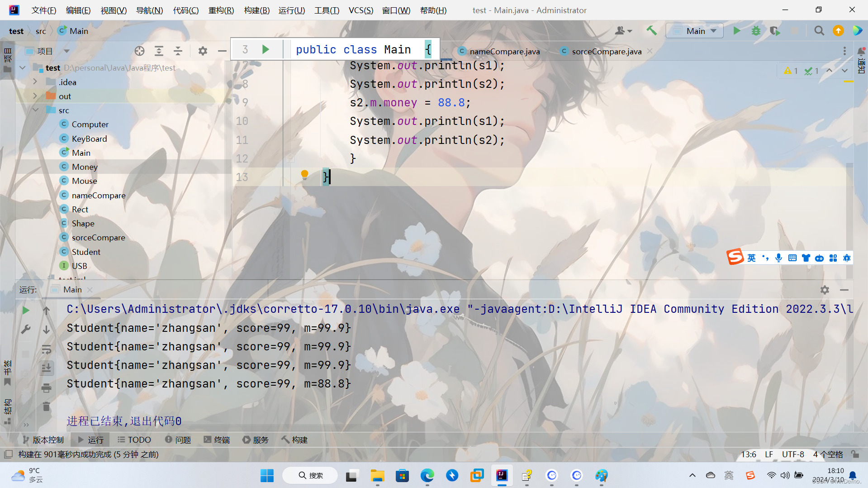This screenshot has width=868, height=488.
Task: Select Student class in project tree
Action: point(86,252)
